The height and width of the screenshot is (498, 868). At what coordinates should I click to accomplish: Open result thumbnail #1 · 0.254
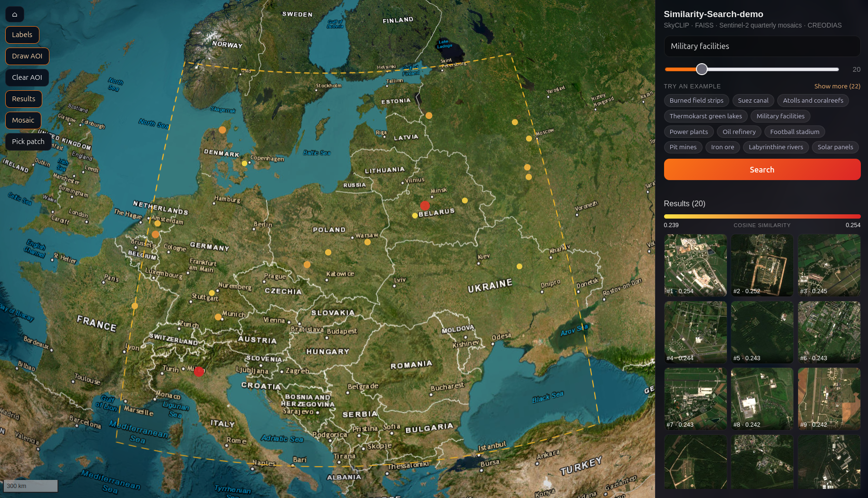click(x=695, y=265)
